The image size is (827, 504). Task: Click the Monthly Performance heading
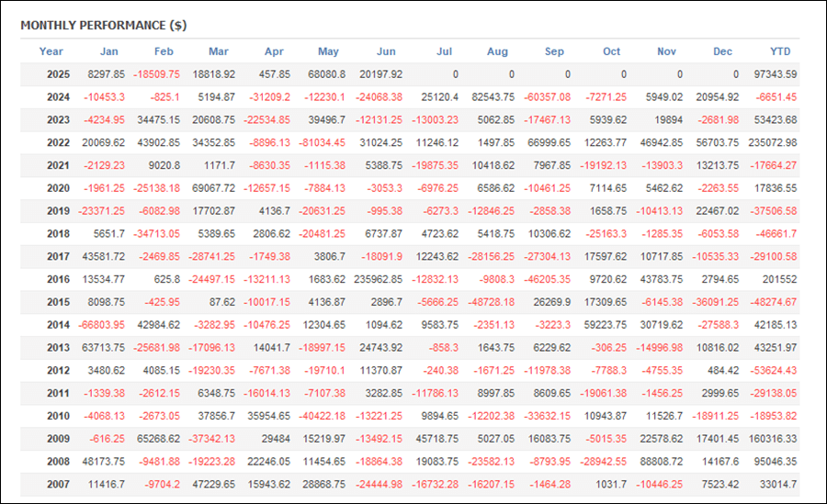[x=103, y=26]
